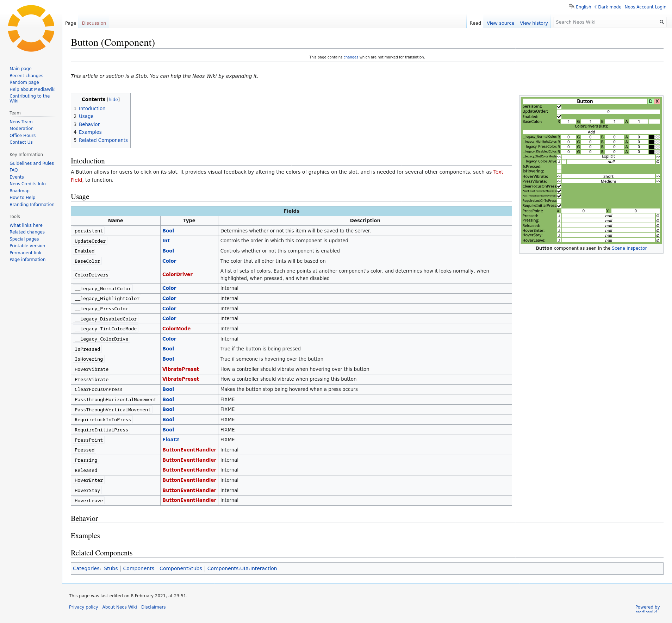Hide the Contents table via the hide link
This screenshot has width=672, height=623.
tap(113, 100)
